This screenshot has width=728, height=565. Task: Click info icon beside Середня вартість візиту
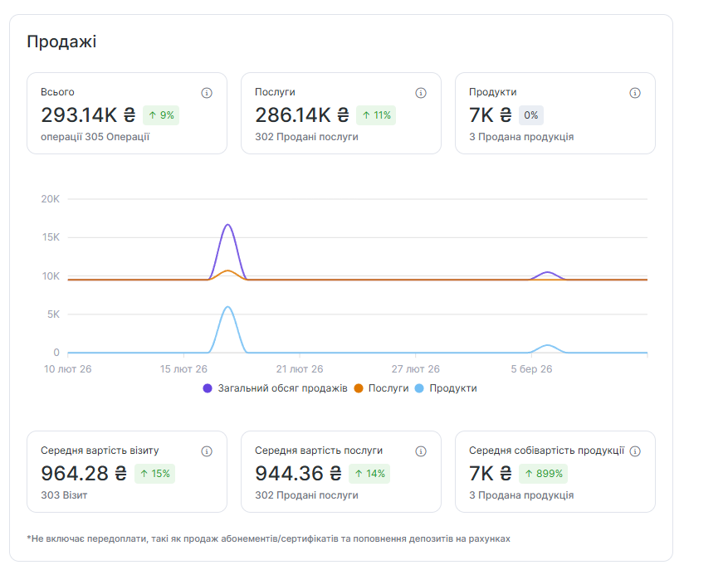point(207,451)
